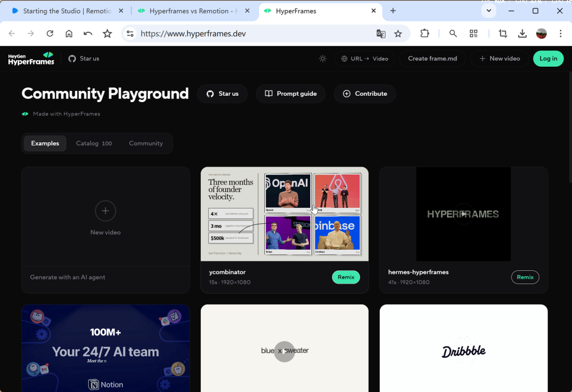Open the URL to Video button
Screen dimensions: 572x392
365,59
